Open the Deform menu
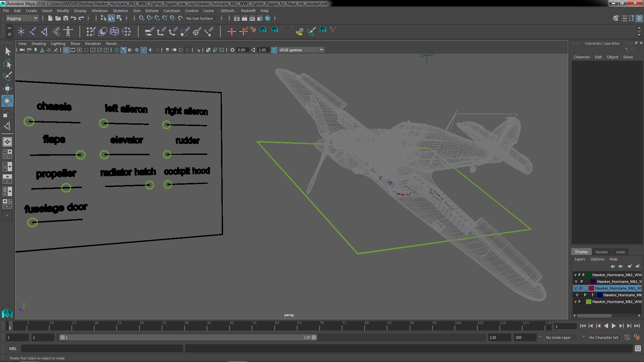 coord(152,11)
